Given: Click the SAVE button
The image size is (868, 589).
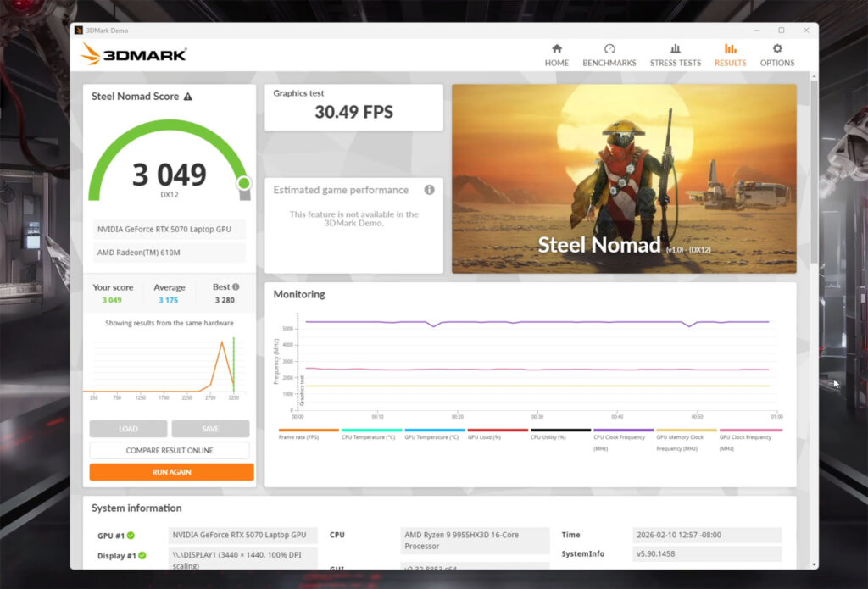Looking at the screenshot, I should (210, 429).
